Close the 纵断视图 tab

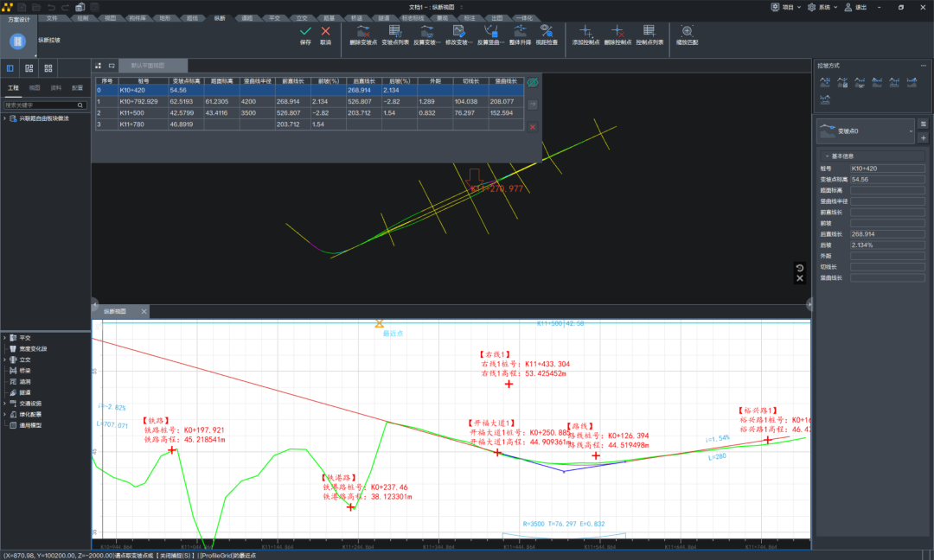[x=144, y=311]
